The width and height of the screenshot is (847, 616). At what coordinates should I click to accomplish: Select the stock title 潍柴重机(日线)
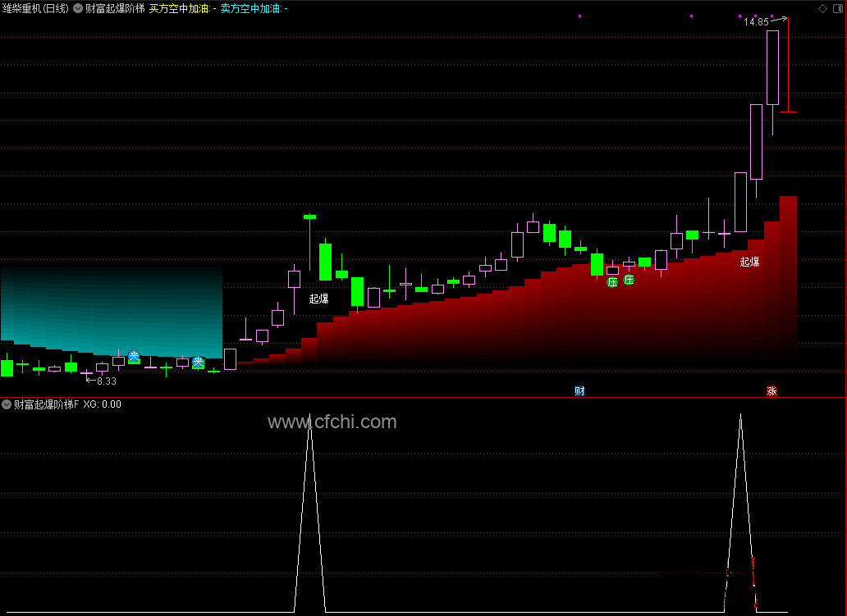pos(35,8)
